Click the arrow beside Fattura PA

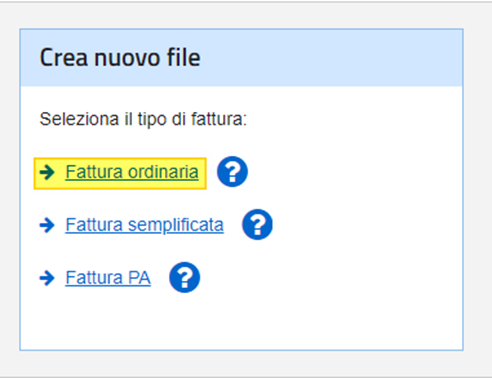47,278
